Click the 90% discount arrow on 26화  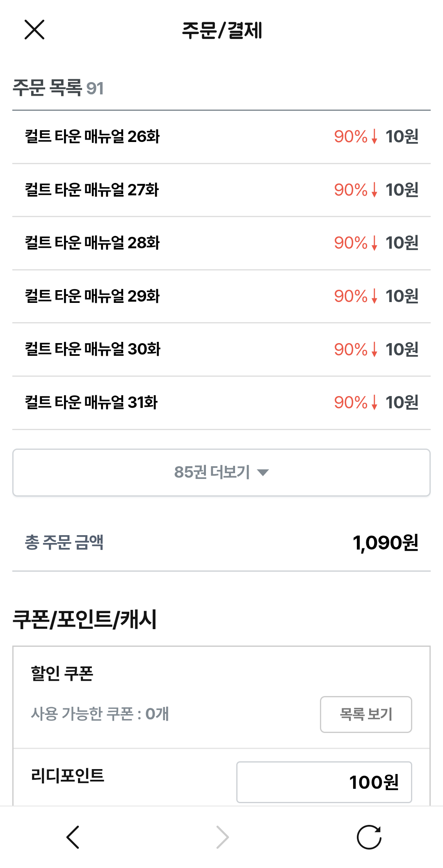(x=374, y=137)
